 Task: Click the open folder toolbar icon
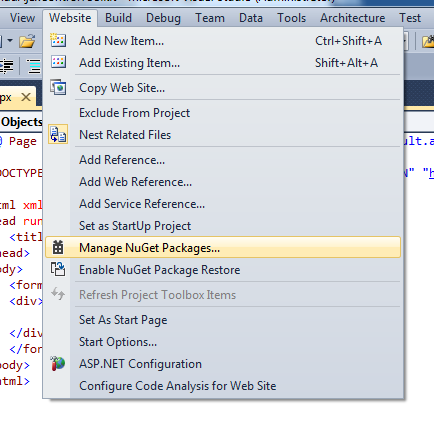coord(27,41)
